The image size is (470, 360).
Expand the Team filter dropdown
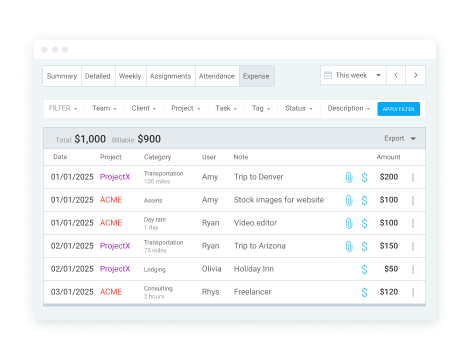104,108
